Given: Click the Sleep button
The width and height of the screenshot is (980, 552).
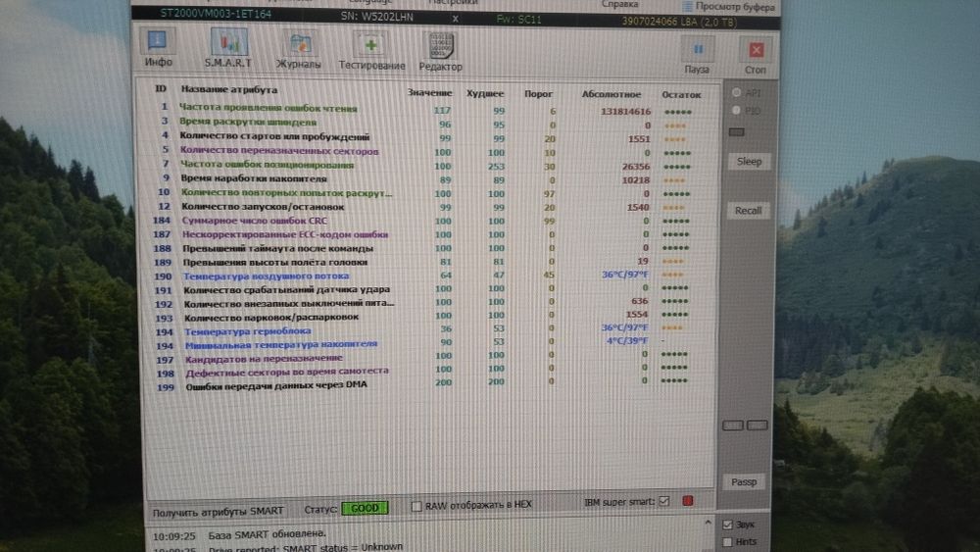Looking at the screenshot, I should (749, 162).
